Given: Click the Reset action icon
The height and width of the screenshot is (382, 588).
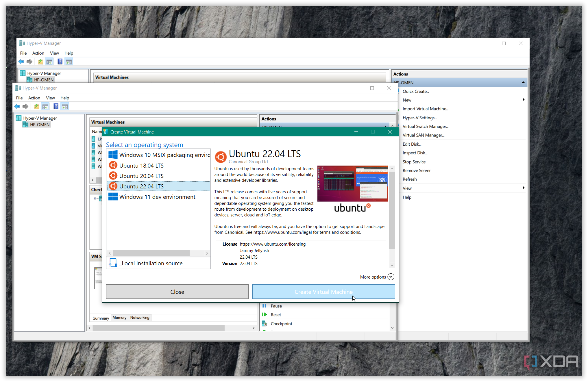Looking at the screenshot, I should [x=264, y=314].
